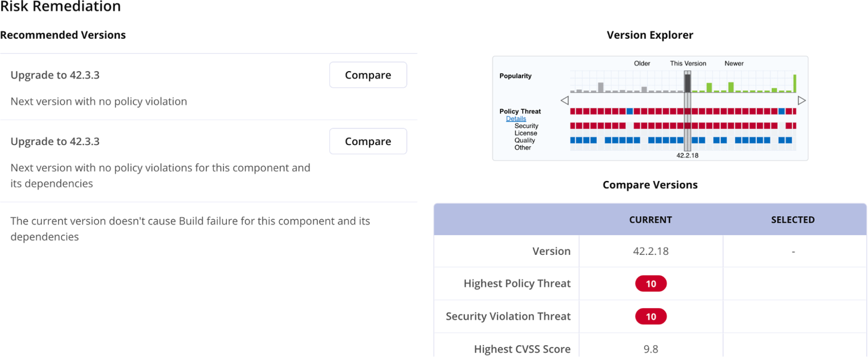The height and width of the screenshot is (357, 868).
Task: Click the Quality row label in Version Explorer
Action: tap(525, 140)
